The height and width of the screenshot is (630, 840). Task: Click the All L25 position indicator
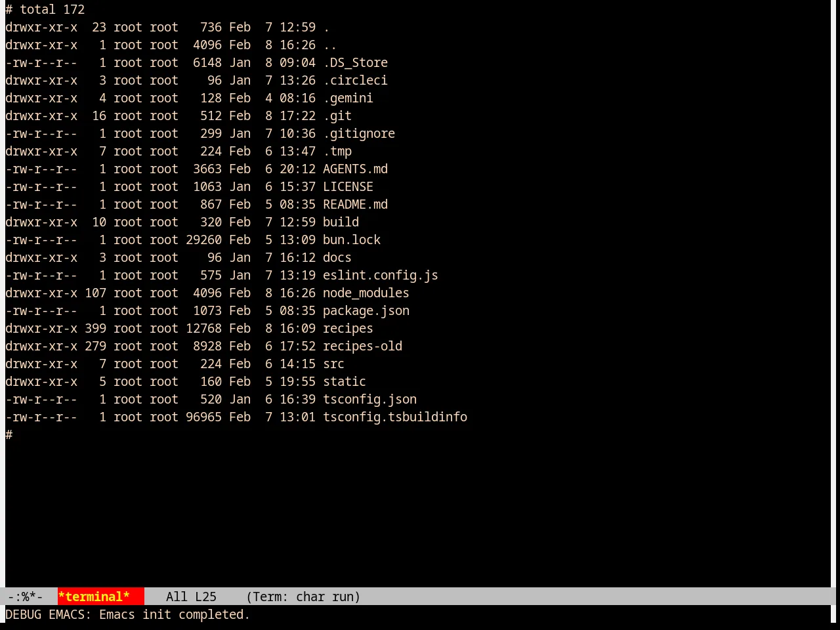tap(191, 597)
